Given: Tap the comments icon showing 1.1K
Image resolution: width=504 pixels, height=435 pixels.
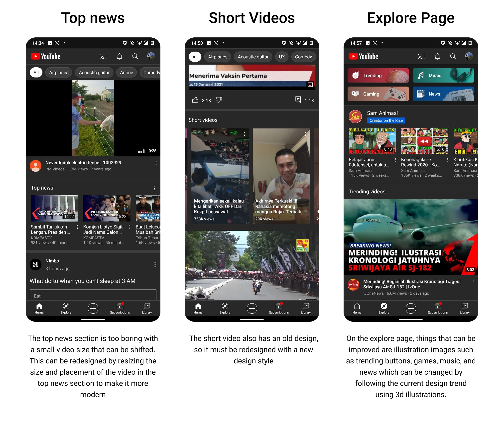Looking at the screenshot, I should tap(298, 100).
